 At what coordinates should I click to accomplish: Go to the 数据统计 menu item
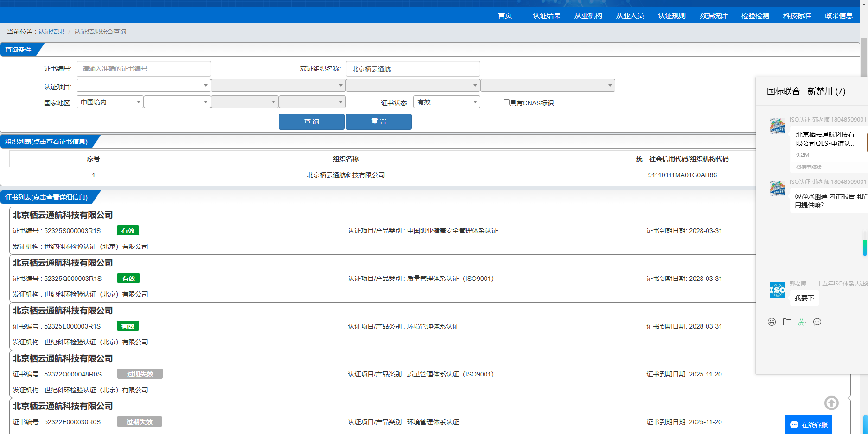click(x=713, y=16)
